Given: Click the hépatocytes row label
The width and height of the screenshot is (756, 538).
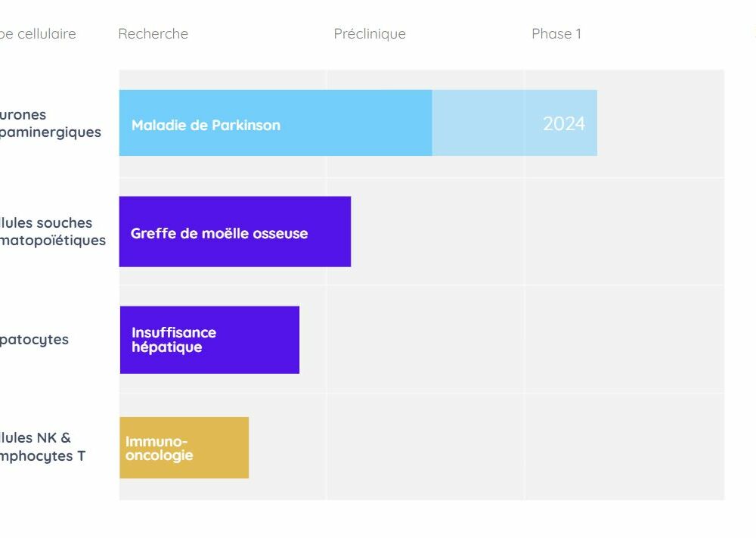Looking at the screenshot, I should [x=34, y=340].
